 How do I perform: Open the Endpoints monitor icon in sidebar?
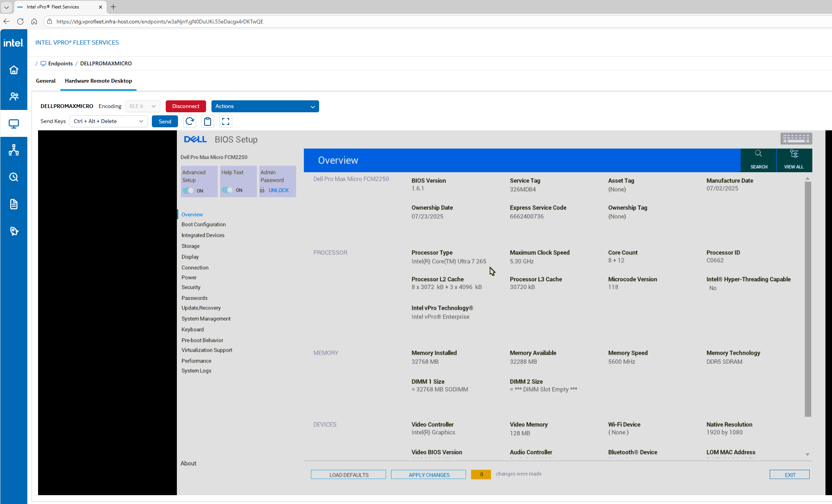click(x=14, y=124)
